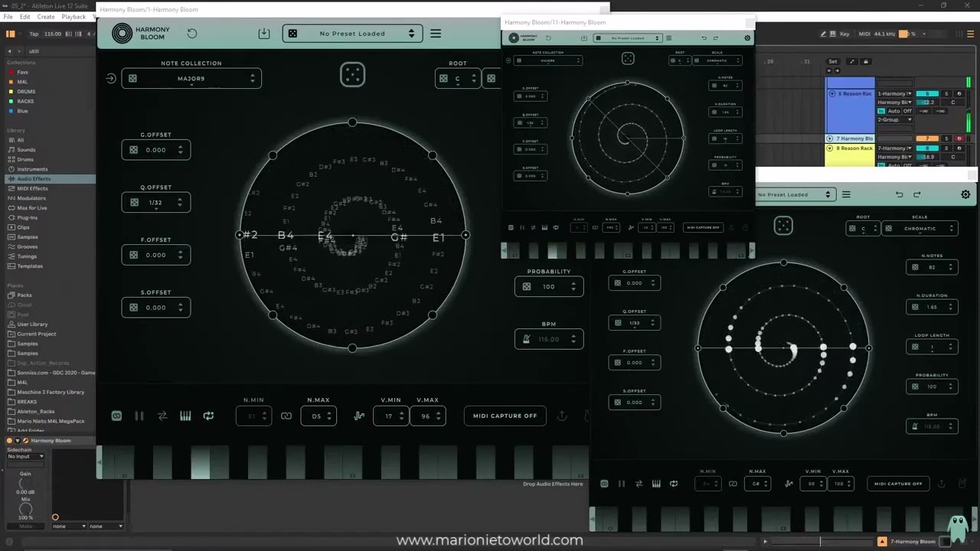Click undo arrow in lower-right Harmony Bloom window
Image resolution: width=980 pixels, height=551 pixels.
(x=899, y=194)
